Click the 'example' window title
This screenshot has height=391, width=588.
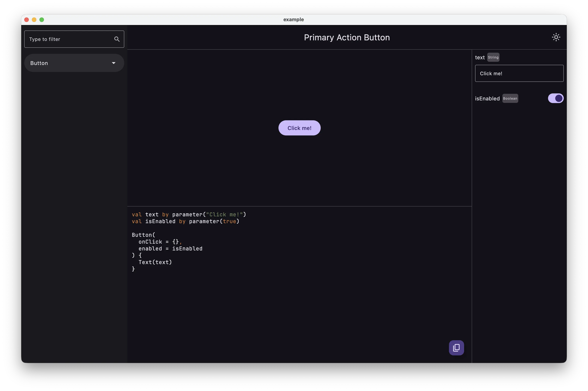[293, 20]
